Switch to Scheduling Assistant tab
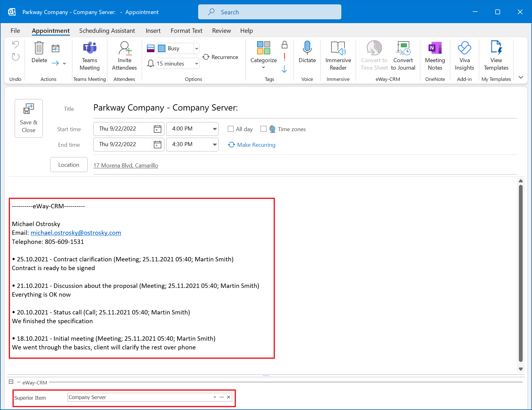This screenshot has width=532, height=410. click(x=107, y=31)
